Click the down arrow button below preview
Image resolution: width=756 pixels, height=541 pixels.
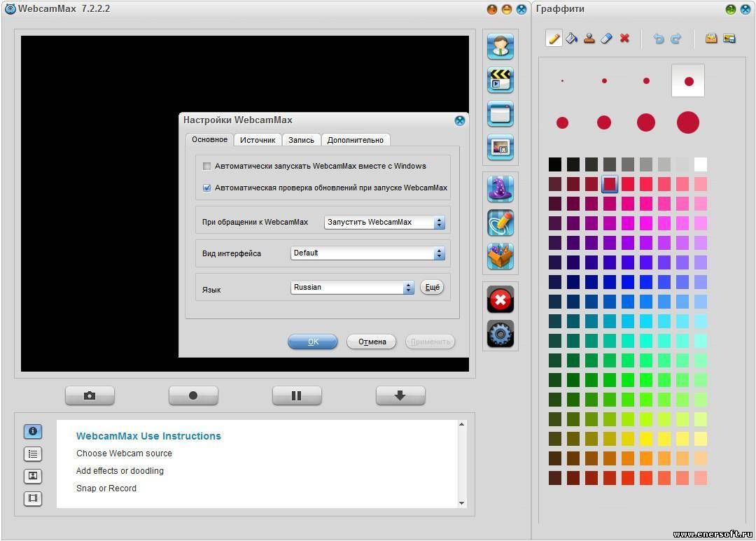tap(400, 396)
